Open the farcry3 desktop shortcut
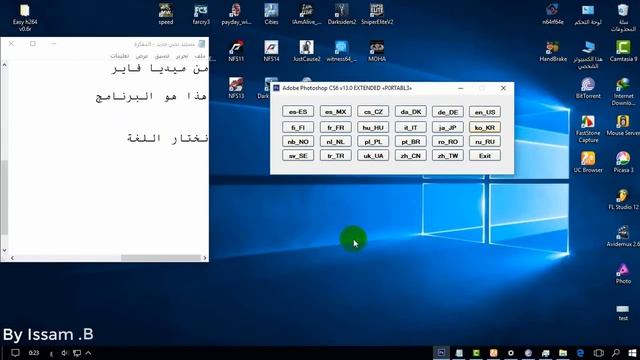This screenshot has width=640, height=360. 201,14
